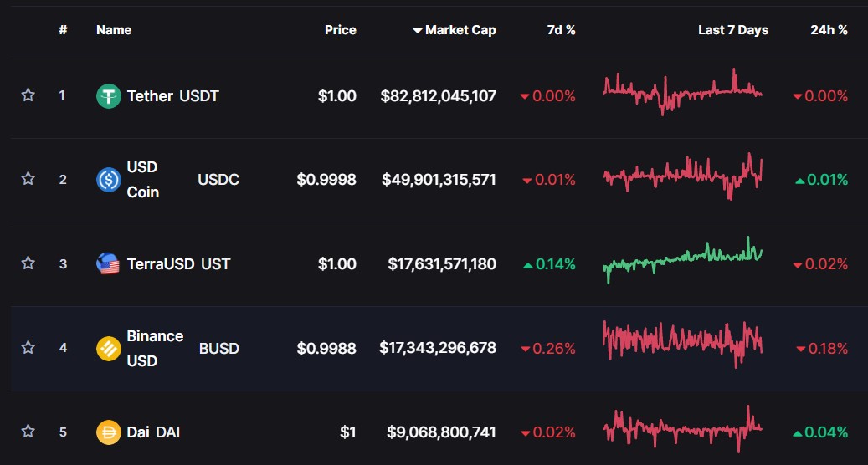Open TerraUSD green 7-day sparkline chart
This screenshot has height=465, width=868.
(x=682, y=259)
